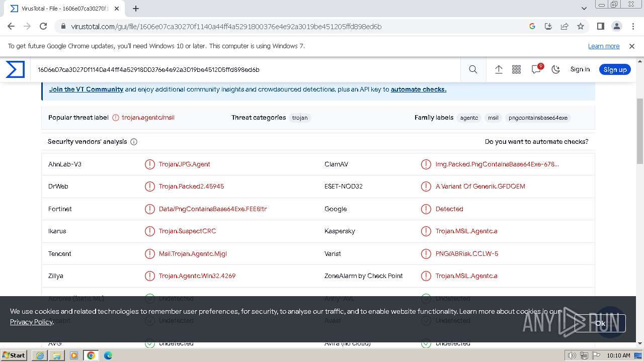Click the Ikarus detection alert icon
Image resolution: width=644 pixels, height=362 pixels.
(x=150, y=231)
